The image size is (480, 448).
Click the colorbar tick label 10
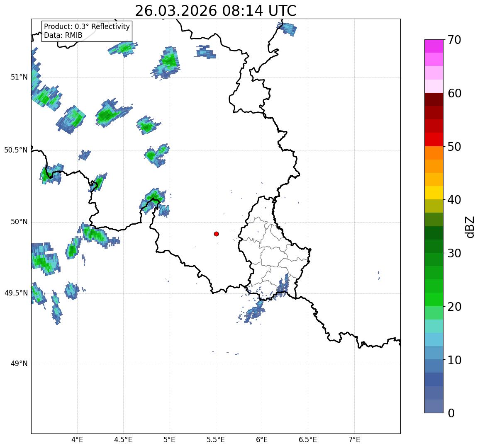pos(454,360)
